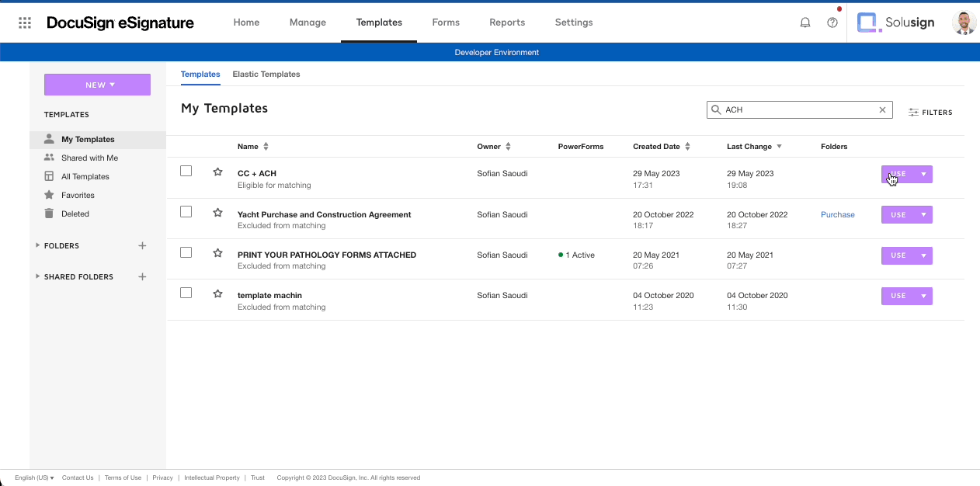The width and height of the screenshot is (980, 486).
Task: Star the Yacht Purchase and Construction Agreement template
Action: (217, 212)
